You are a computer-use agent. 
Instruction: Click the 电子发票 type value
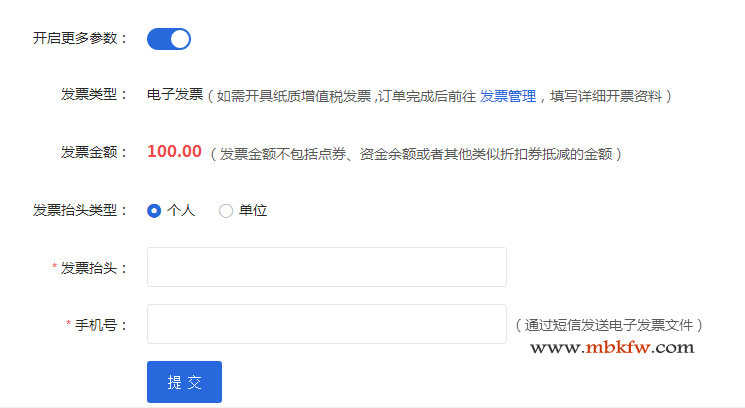coord(175,96)
